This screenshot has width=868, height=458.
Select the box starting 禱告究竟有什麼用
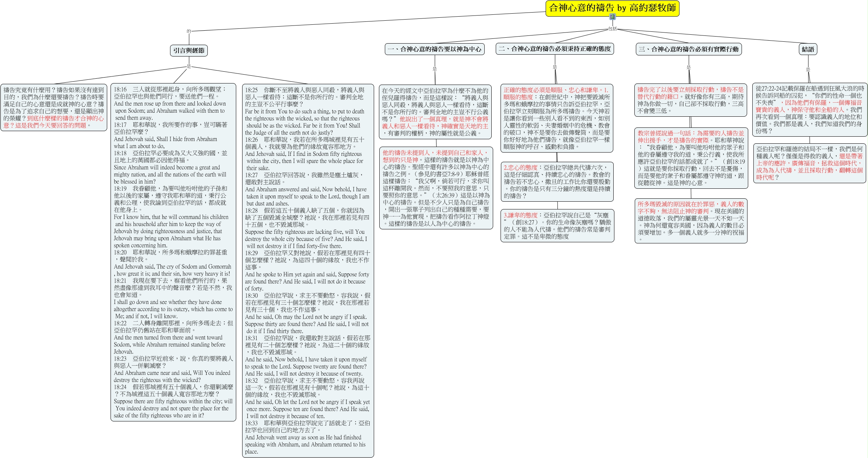pos(54,107)
